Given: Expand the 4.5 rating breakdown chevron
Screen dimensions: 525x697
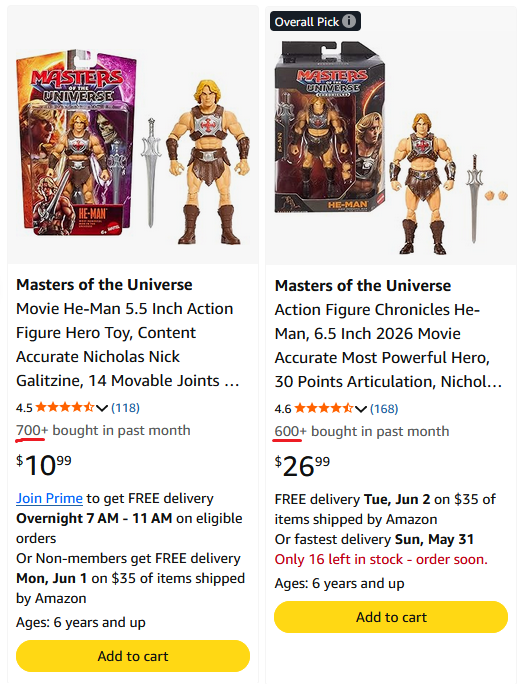Looking at the screenshot, I should point(102,408).
